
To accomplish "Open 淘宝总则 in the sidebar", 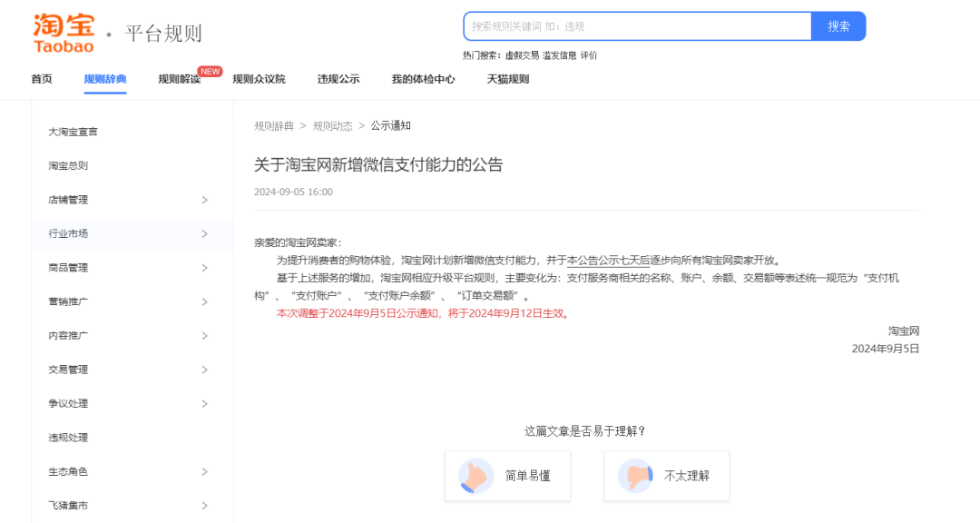I will (68, 166).
